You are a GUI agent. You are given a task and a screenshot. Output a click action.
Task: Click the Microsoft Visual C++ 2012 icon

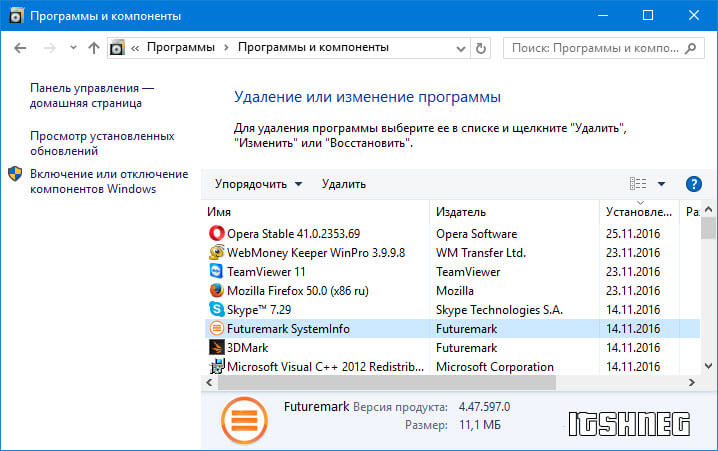217,366
